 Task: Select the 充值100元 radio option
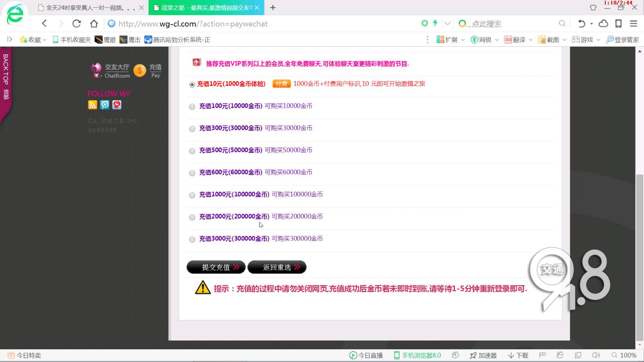point(192,107)
